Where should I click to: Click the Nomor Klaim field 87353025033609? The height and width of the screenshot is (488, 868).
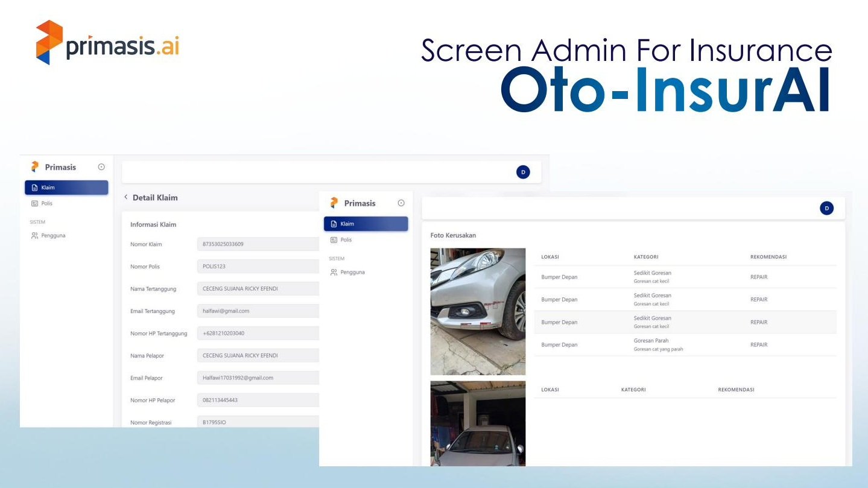tap(258, 244)
